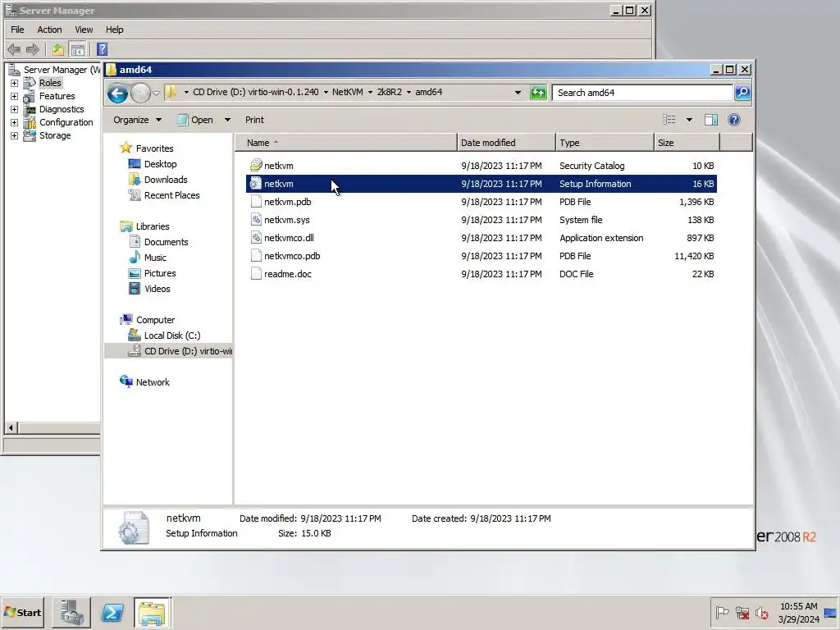
Task: Click the muted speaker tray icon
Action: (761, 612)
